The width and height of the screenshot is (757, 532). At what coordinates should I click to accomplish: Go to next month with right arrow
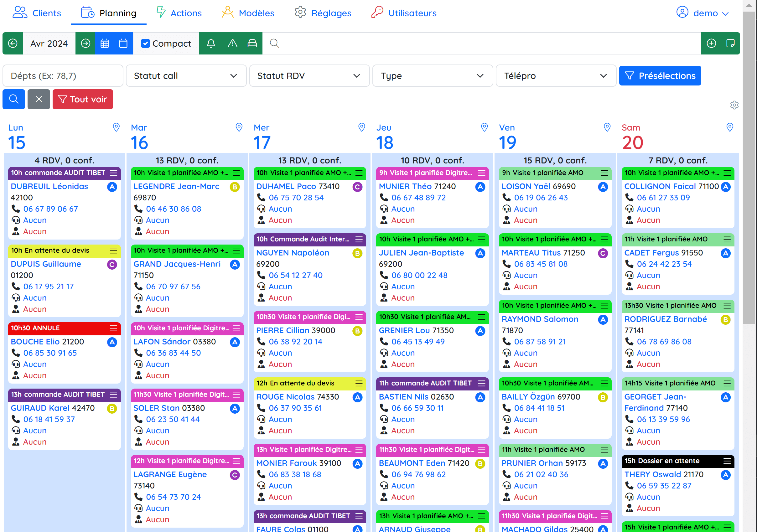click(x=86, y=44)
